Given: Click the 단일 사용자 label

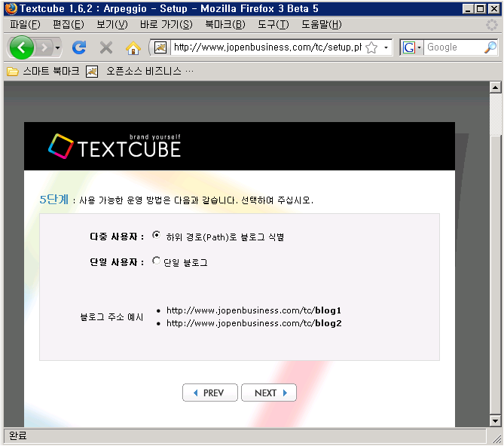Looking at the screenshot, I should pyautogui.click(x=117, y=262).
